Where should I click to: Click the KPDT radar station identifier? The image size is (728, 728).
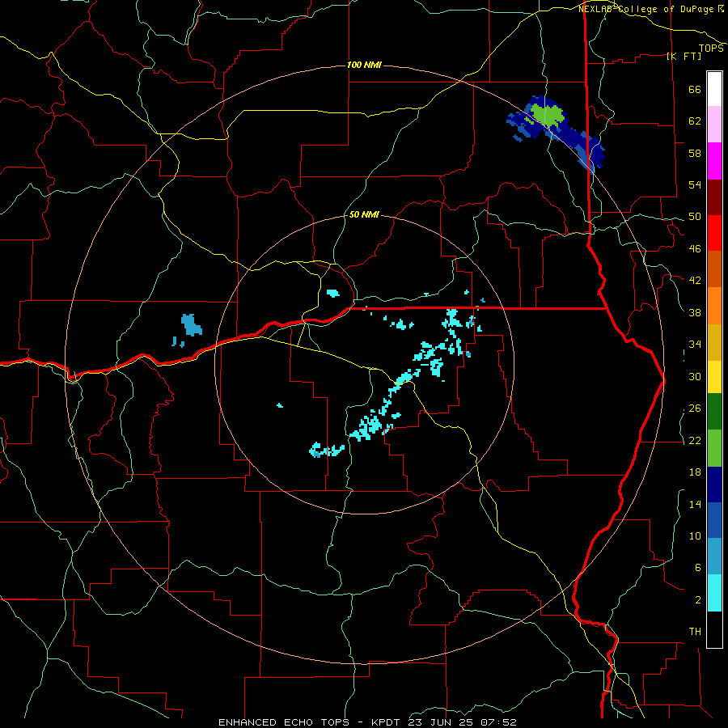[x=387, y=722]
